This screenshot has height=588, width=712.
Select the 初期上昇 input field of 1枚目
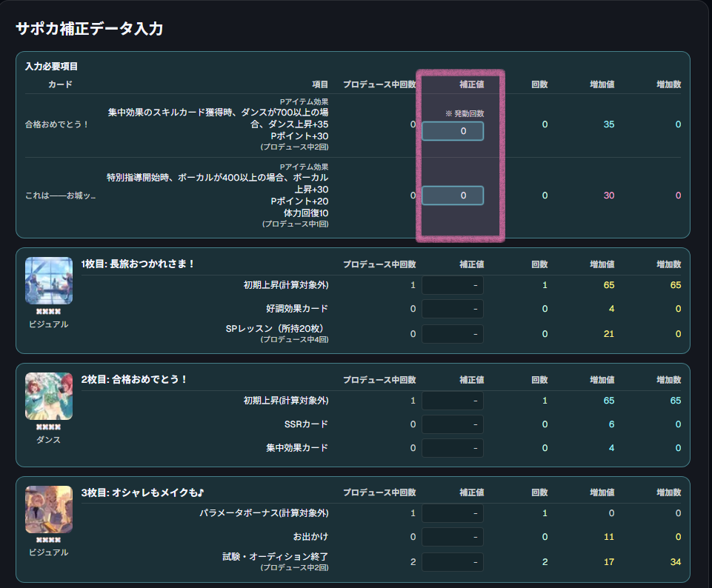pos(453,284)
